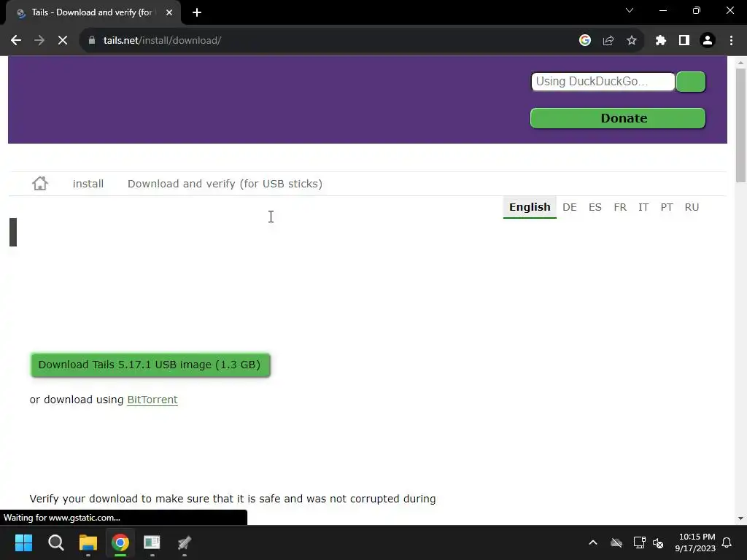Open the install breadcrumb link
747x560 pixels.
pos(88,184)
